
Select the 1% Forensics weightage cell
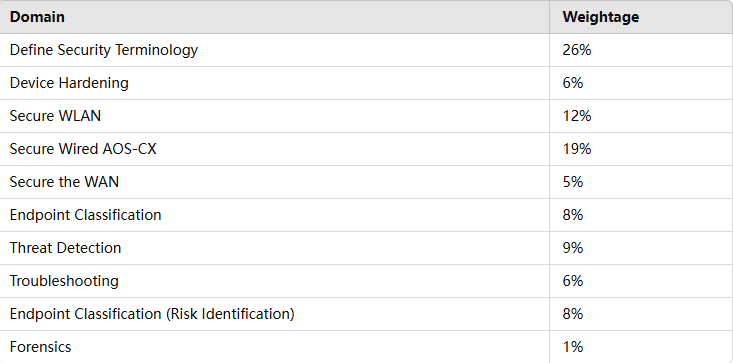click(641, 347)
